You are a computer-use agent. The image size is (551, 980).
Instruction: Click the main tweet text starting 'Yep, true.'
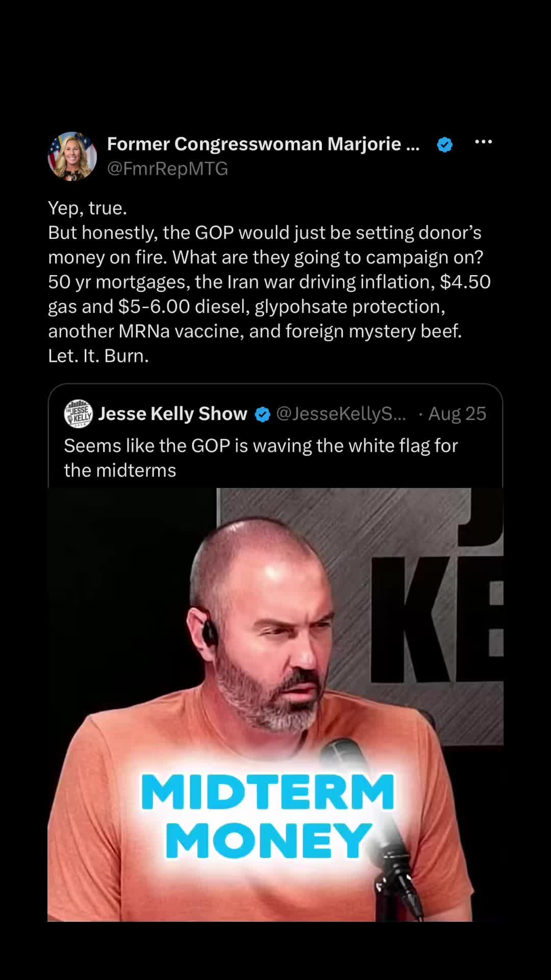point(269,282)
